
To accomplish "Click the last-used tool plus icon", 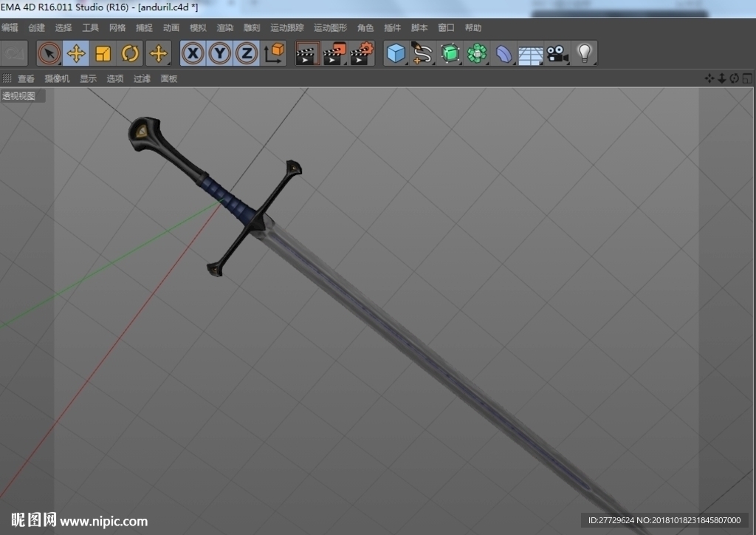I will point(158,53).
